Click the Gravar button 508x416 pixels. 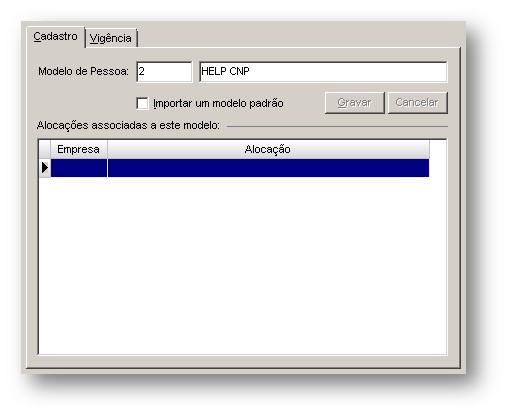[x=355, y=103]
